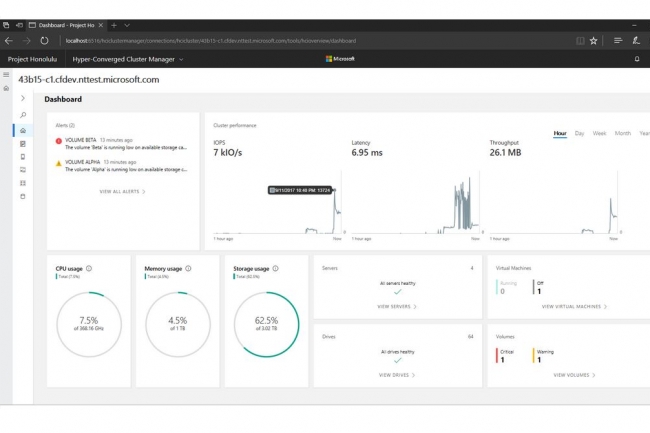Viewport: 650px width, 433px height.
Task: Click the browser address bar URL
Action: (x=211, y=41)
